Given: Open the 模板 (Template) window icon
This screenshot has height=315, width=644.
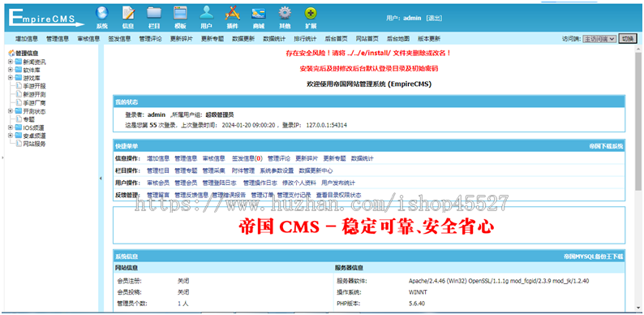Looking at the screenshot, I should (180, 13).
